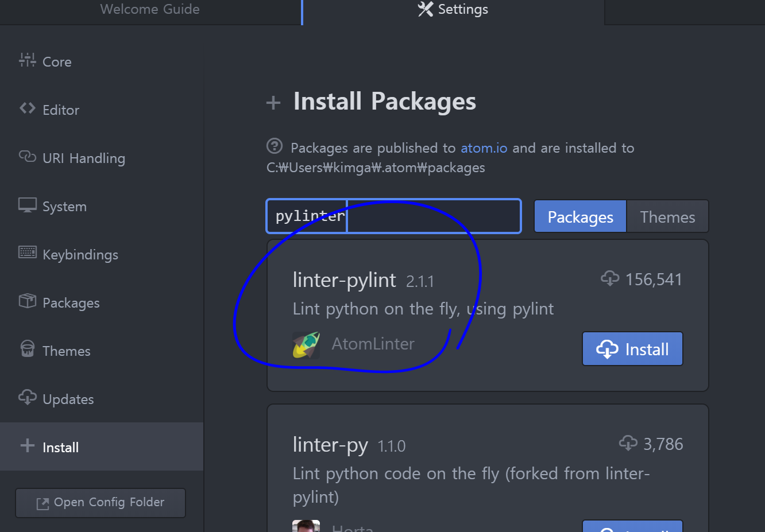
Task: Open the linter-py package title
Action: pyautogui.click(x=330, y=445)
